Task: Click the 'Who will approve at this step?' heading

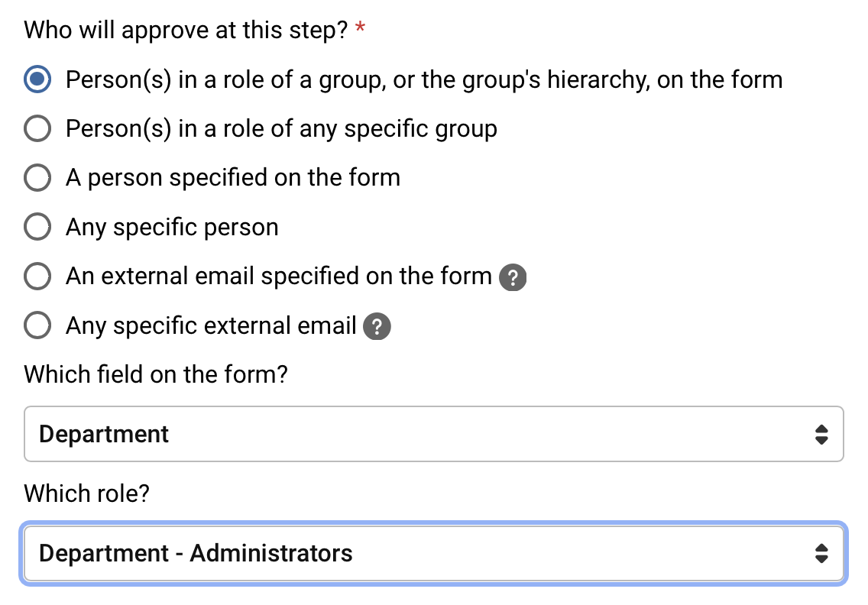Action: pyautogui.click(x=186, y=31)
